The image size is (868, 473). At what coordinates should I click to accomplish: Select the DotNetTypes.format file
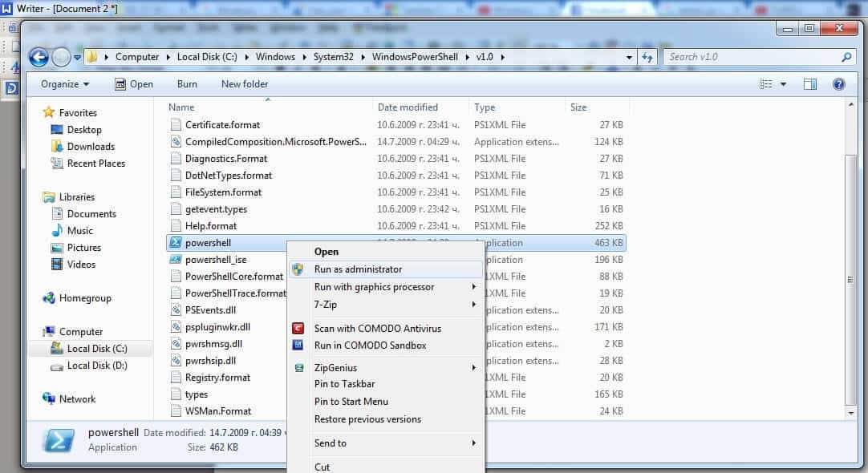point(229,176)
